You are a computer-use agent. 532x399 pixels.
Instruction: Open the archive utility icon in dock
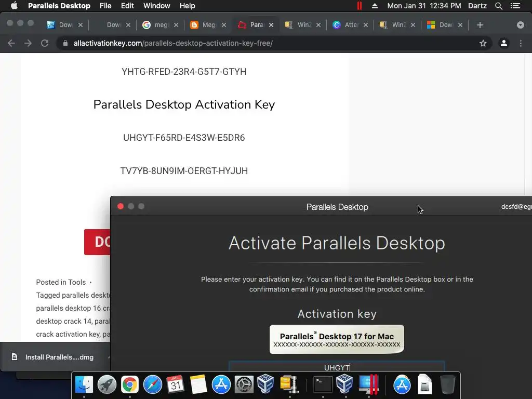point(289,384)
